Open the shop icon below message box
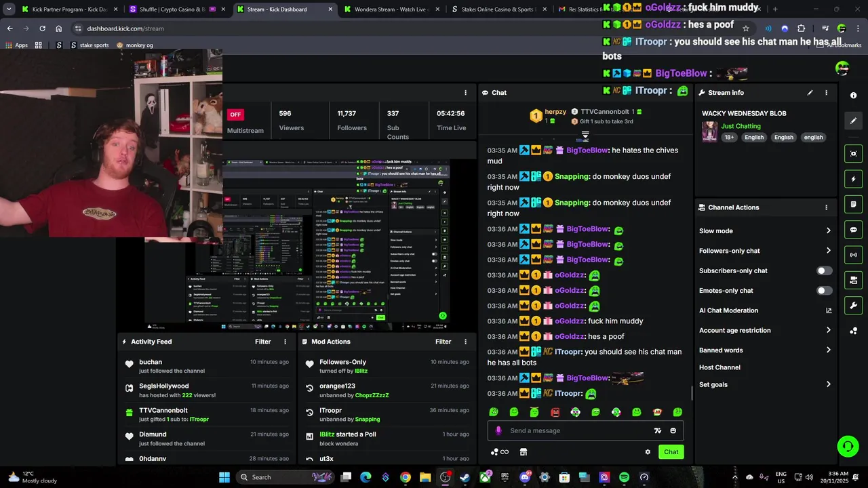The height and width of the screenshot is (488, 868). [x=524, y=452]
